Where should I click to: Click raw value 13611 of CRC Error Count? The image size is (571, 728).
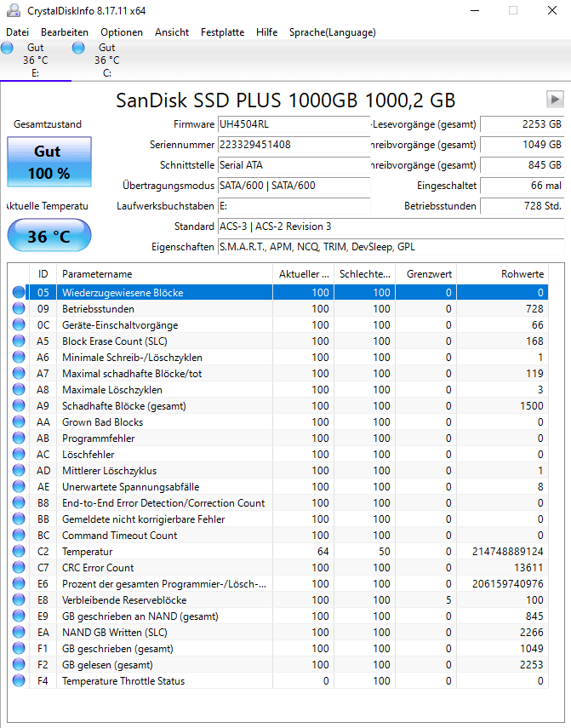coord(528,567)
